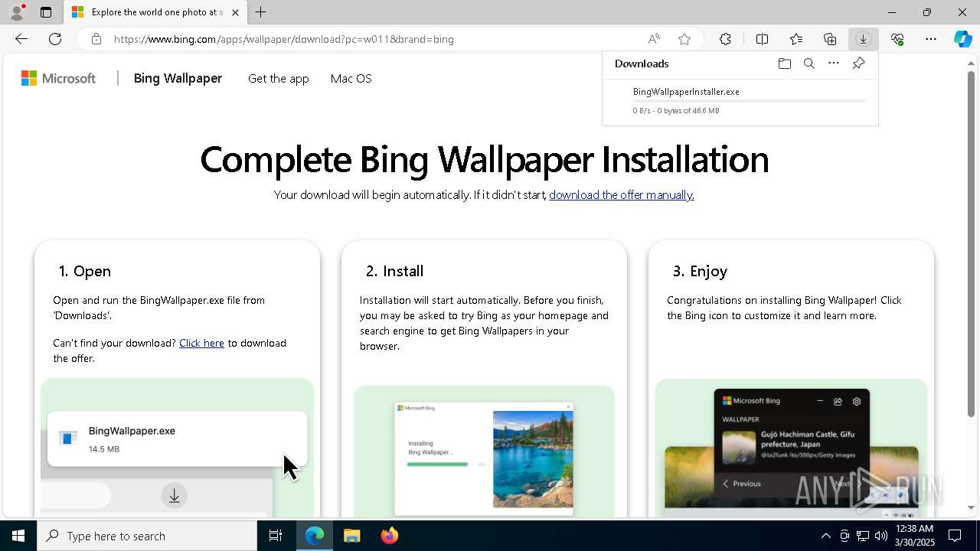The width and height of the screenshot is (980, 551).
Task: Open File Explorer from the taskbar
Action: tap(351, 536)
